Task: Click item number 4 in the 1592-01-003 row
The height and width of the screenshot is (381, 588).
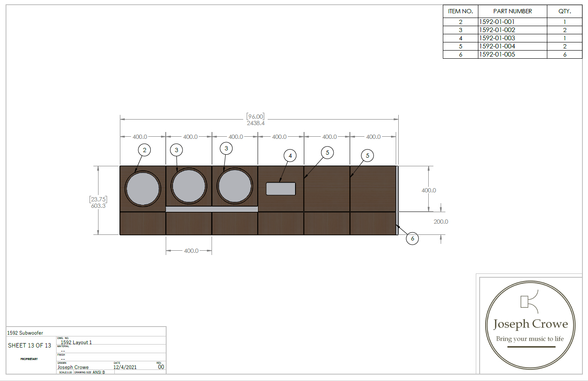Action: coord(460,38)
